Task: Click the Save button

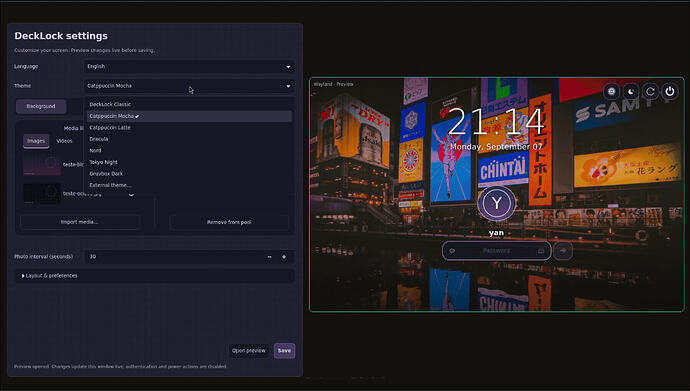Action: (284, 351)
